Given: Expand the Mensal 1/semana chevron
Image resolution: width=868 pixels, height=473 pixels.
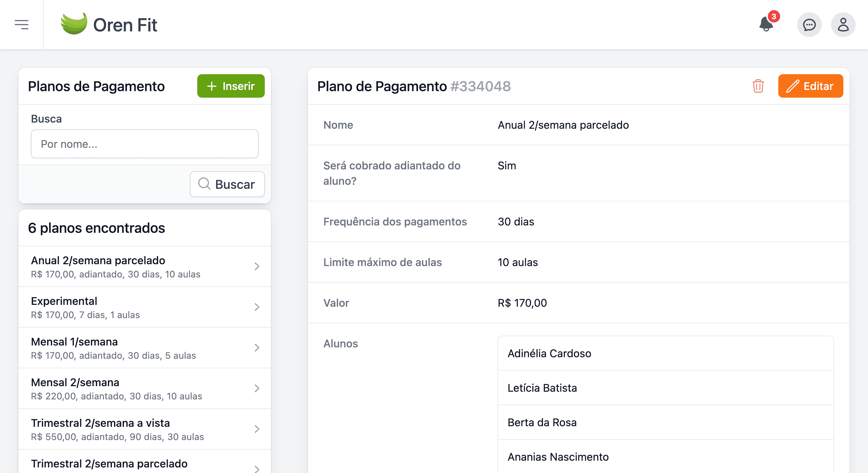Looking at the screenshot, I should pos(257,348).
